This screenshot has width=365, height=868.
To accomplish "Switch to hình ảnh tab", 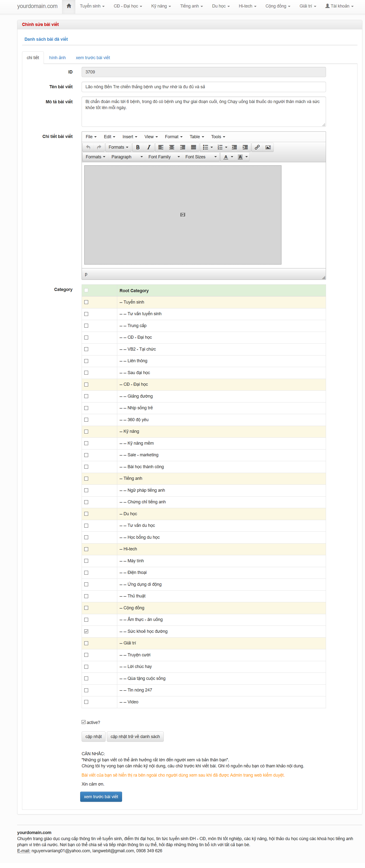I will click(57, 58).
